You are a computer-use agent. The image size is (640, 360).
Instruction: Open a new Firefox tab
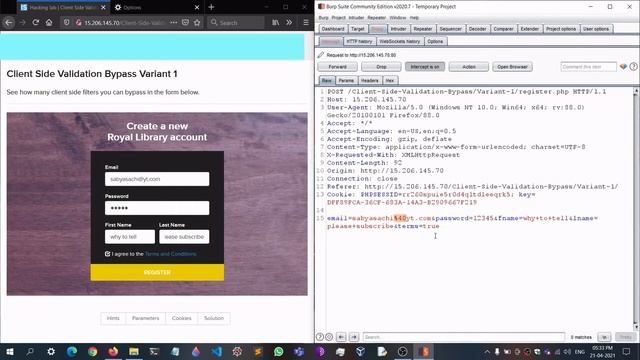point(211,7)
